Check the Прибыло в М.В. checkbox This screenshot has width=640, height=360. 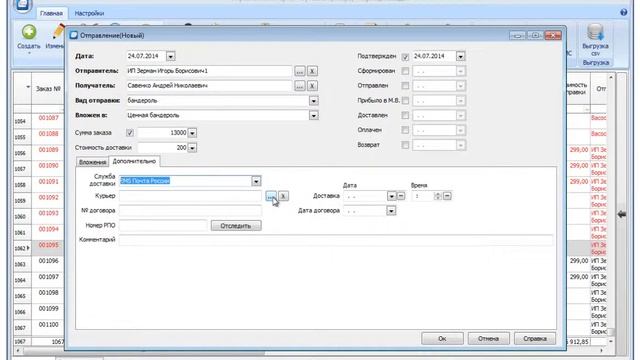[405, 100]
